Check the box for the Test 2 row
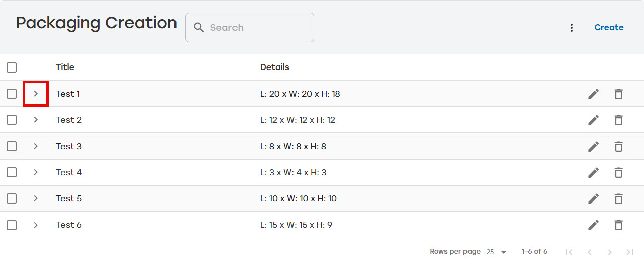 [12, 120]
